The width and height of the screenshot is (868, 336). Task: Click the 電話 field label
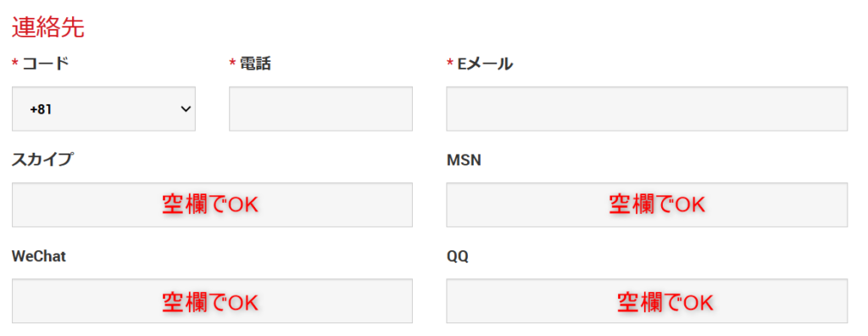pyautogui.click(x=255, y=64)
